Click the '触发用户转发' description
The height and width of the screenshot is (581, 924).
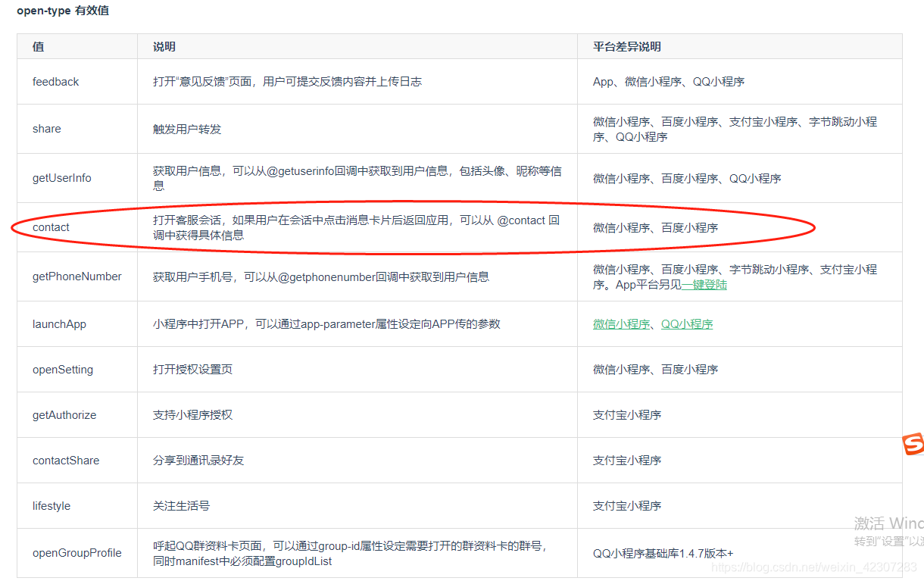click(x=187, y=129)
